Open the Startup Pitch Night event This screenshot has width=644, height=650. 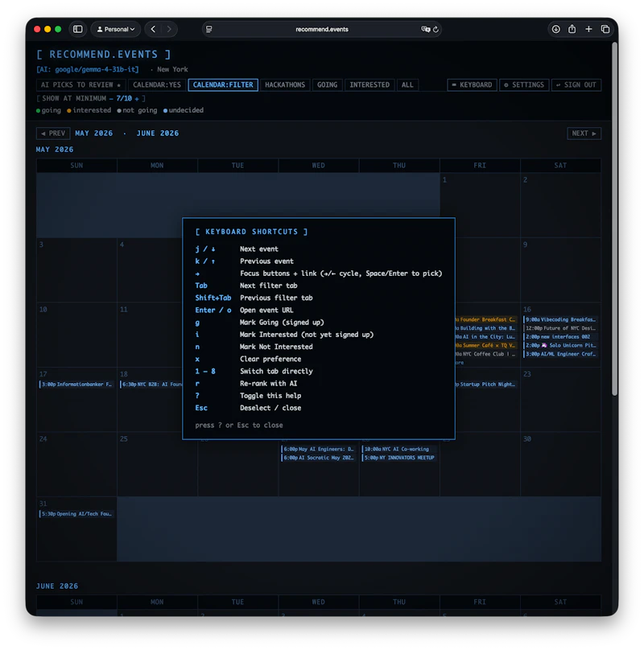486,385
